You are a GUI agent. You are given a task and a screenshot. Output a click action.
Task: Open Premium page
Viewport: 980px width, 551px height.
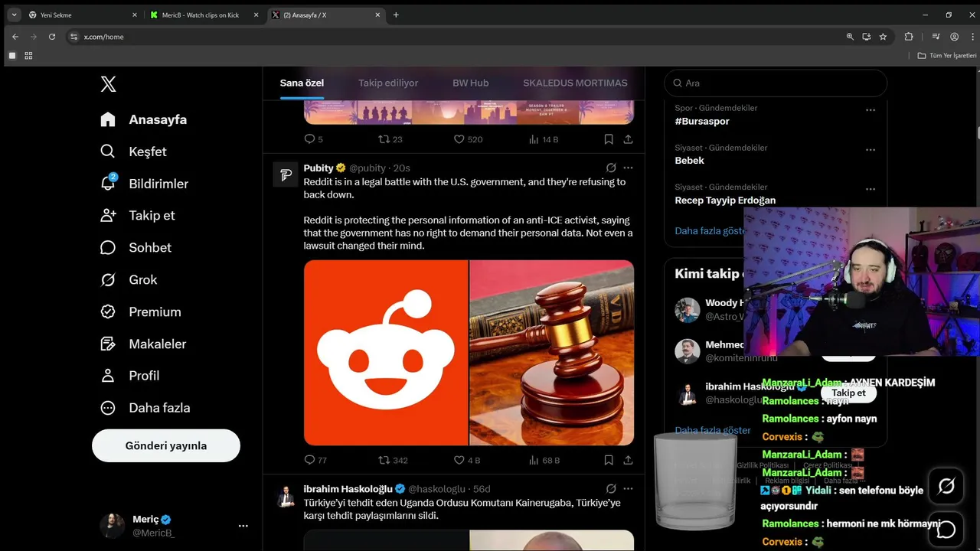click(x=141, y=312)
